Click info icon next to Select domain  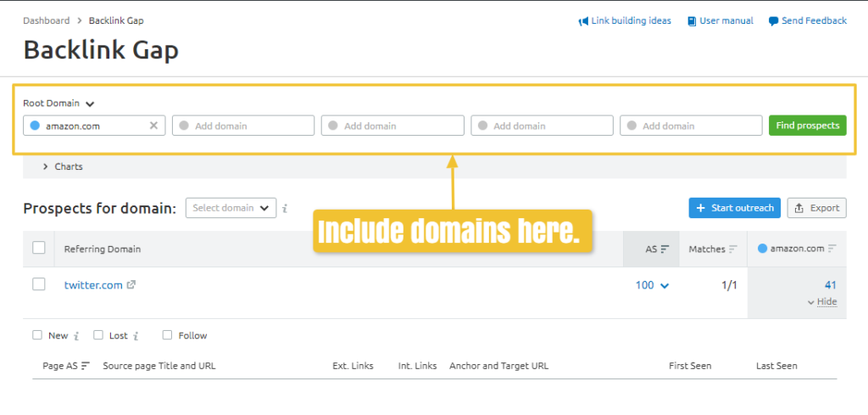pos(285,208)
